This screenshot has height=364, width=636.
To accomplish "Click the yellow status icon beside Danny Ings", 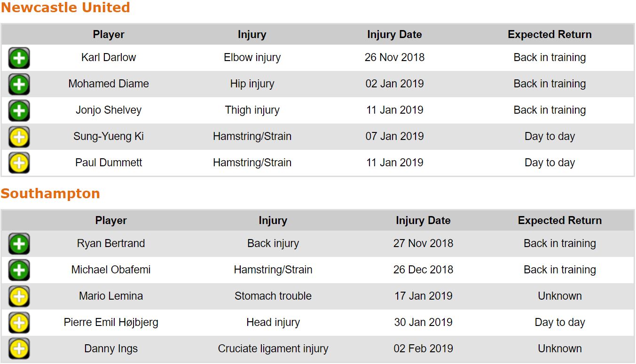I will pyautogui.click(x=19, y=349).
